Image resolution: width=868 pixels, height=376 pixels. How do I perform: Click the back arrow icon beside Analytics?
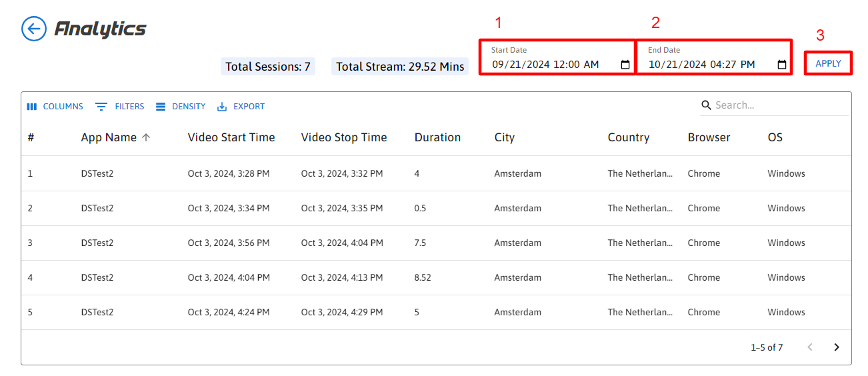pyautogui.click(x=34, y=29)
